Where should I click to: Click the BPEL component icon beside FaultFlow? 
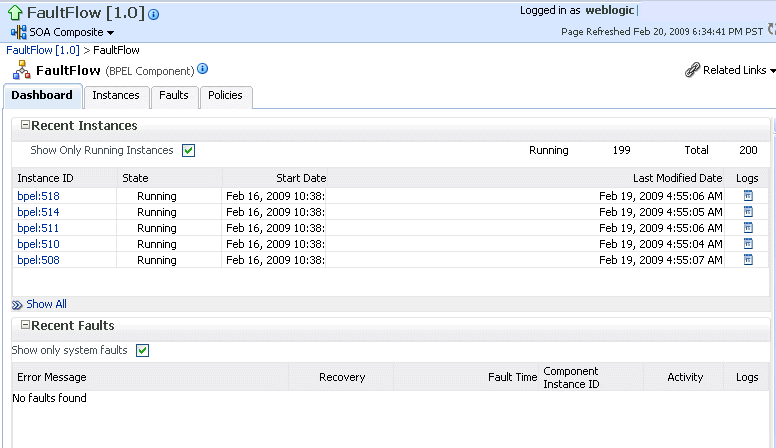coord(21,70)
